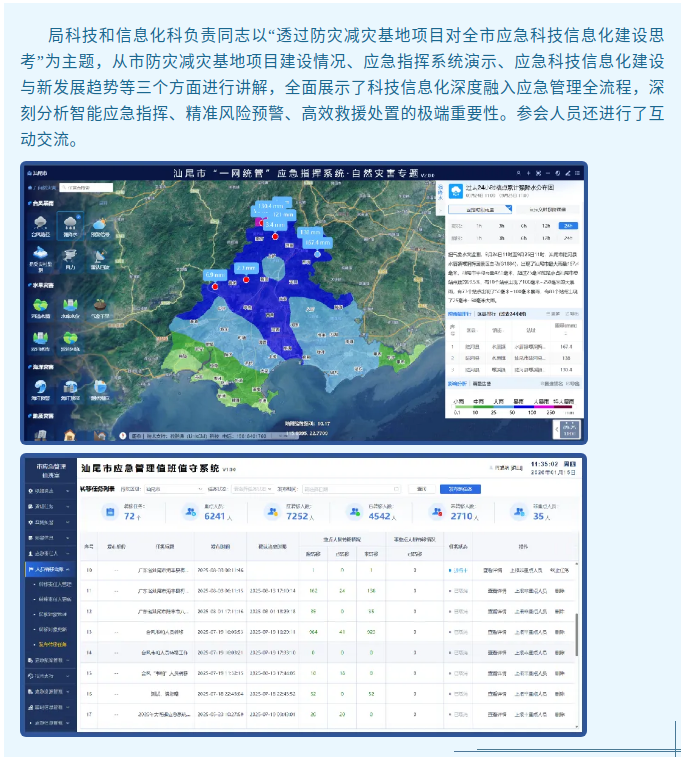The width and height of the screenshot is (688, 764).
Task: Select the reservoir water level icon
Action: [x=70, y=309]
